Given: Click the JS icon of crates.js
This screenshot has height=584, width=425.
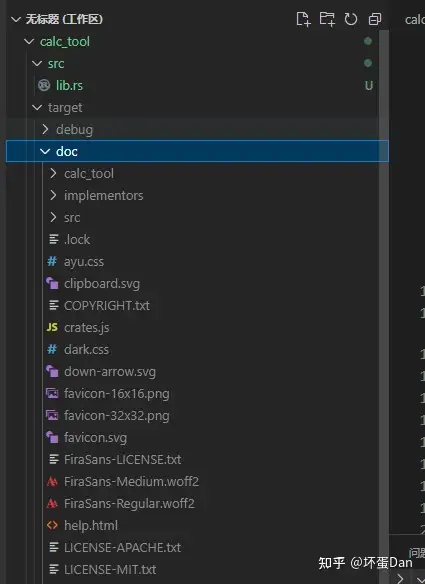Looking at the screenshot, I should click(52, 327).
